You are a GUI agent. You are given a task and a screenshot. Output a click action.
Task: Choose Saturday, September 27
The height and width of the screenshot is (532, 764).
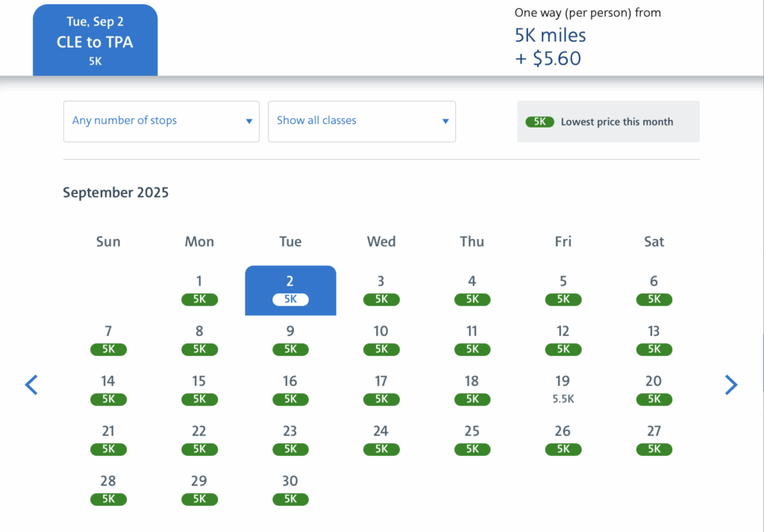(x=654, y=439)
